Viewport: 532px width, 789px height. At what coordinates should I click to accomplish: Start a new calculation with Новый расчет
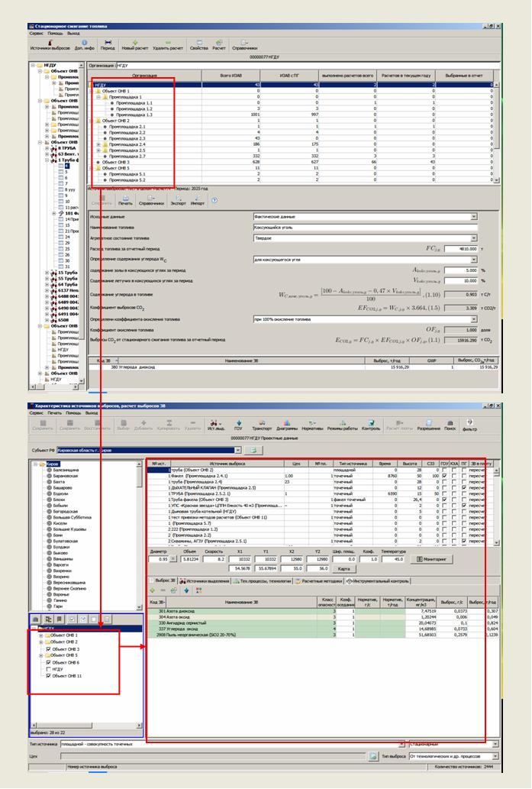[x=135, y=44]
